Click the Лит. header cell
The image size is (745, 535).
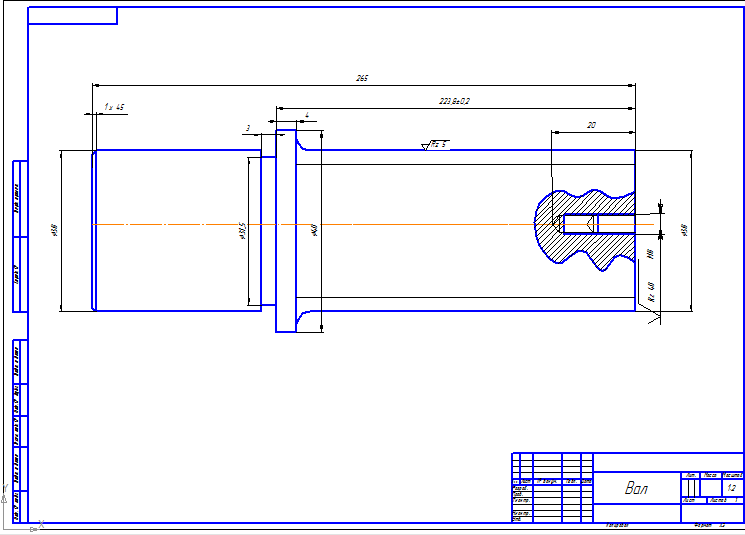[691, 475]
